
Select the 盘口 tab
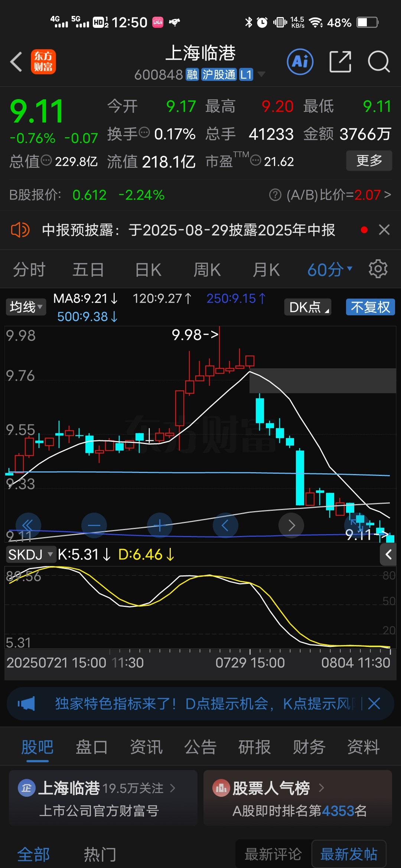pyautogui.click(x=92, y=747)
